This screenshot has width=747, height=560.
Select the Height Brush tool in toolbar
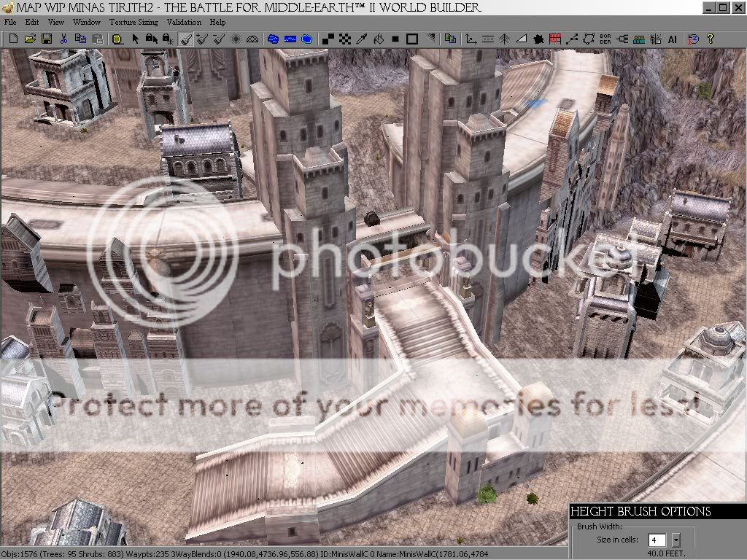click(x=185, y=39)
